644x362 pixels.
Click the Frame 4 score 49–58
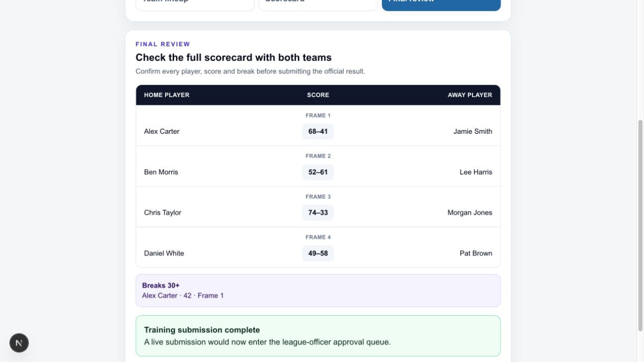tap(318, 253)
